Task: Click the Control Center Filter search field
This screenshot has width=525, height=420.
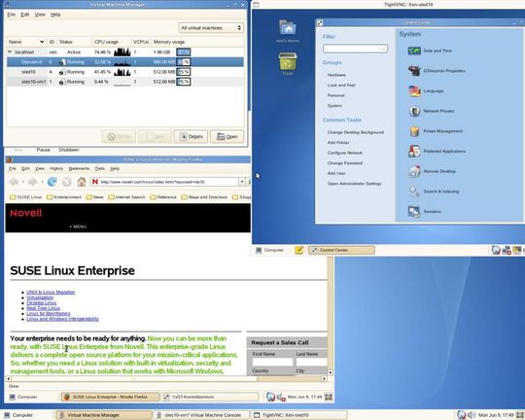Action: click(355, 49)
